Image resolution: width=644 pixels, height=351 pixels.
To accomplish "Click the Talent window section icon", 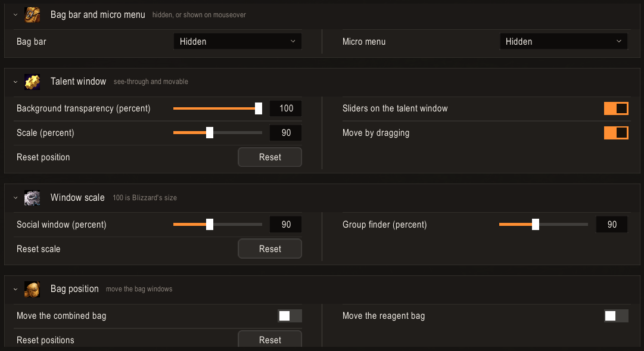I will [x=32, y=82].
